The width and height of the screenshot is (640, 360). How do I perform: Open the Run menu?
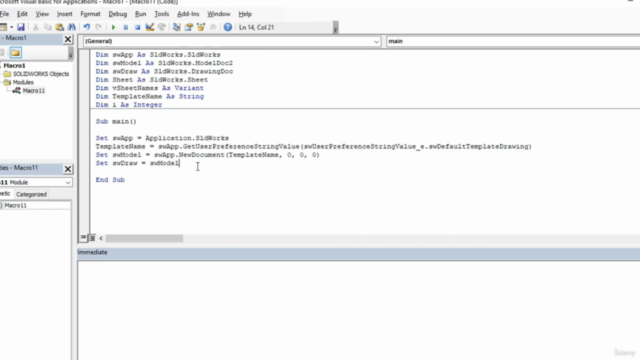tap(140, 14)
